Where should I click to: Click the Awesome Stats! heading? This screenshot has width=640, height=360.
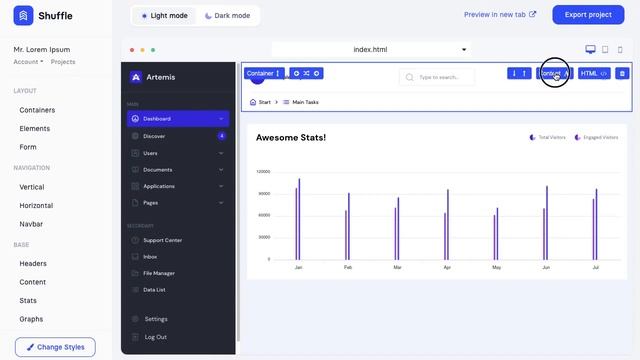tap(291, 138)
